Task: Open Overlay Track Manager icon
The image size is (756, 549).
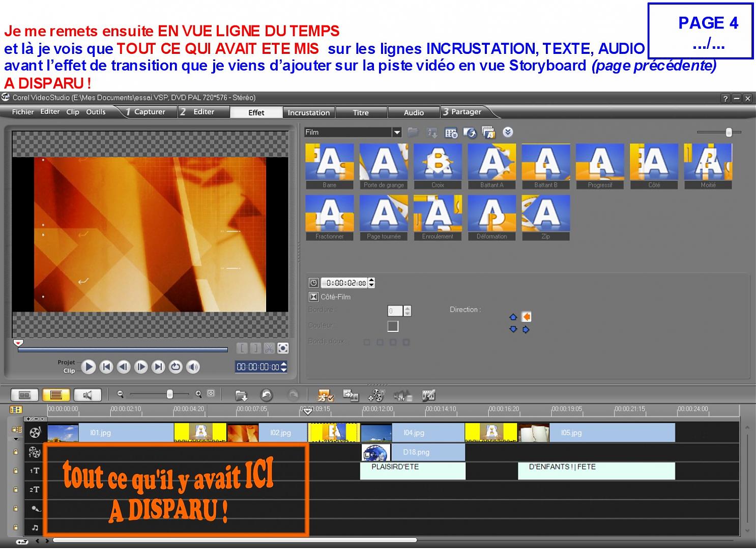Action: pyautogui.click(x=376, y=395)
